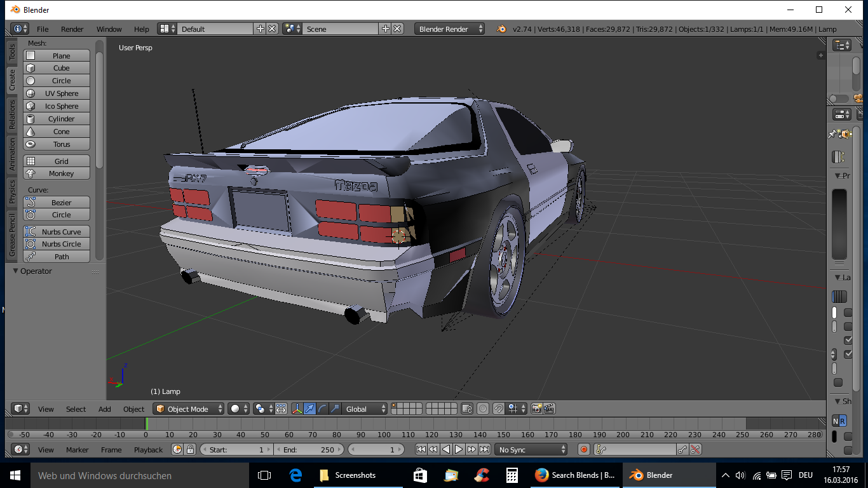This screenshot has height=488, width=868.
Task: Open the Relations tab
Action: 11,115
